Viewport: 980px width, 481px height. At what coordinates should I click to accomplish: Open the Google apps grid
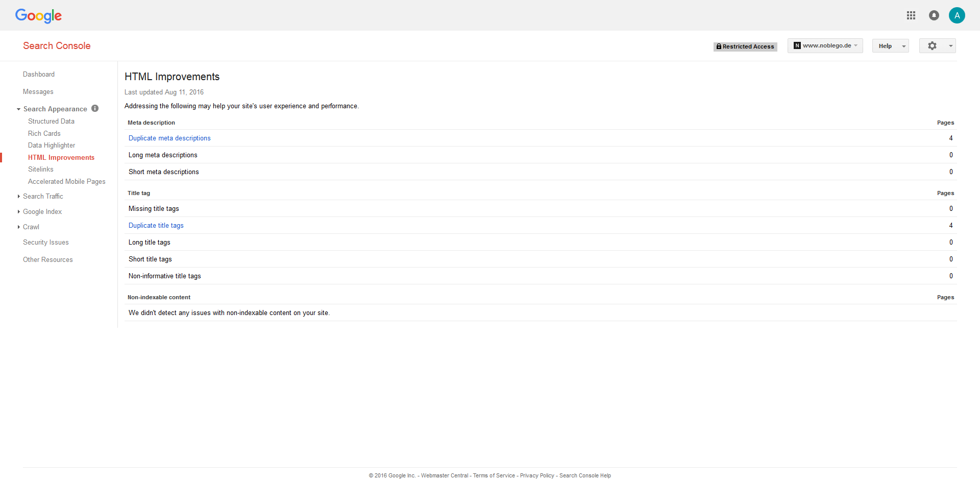[x=912, y=15]
